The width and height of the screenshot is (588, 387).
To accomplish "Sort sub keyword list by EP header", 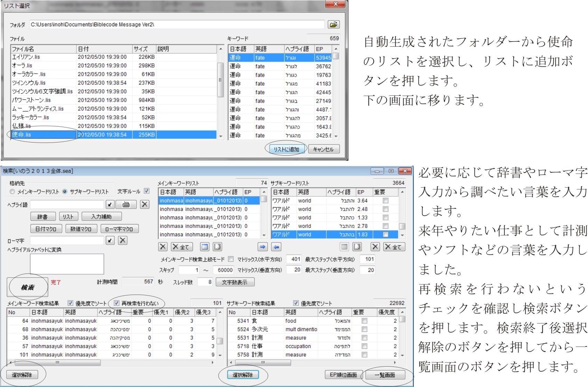I will [364, 192].
